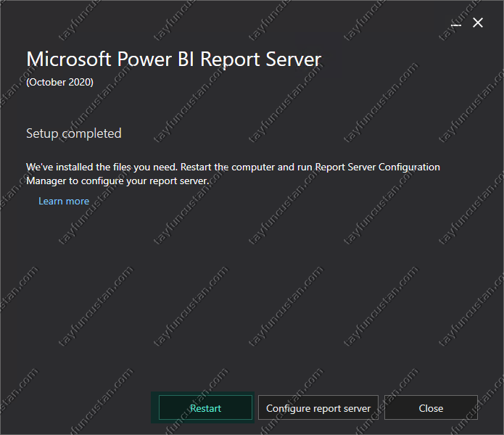Click the "(October 2020)" version text
This screenshot has height=435, width=504.
tap(59, 82)
